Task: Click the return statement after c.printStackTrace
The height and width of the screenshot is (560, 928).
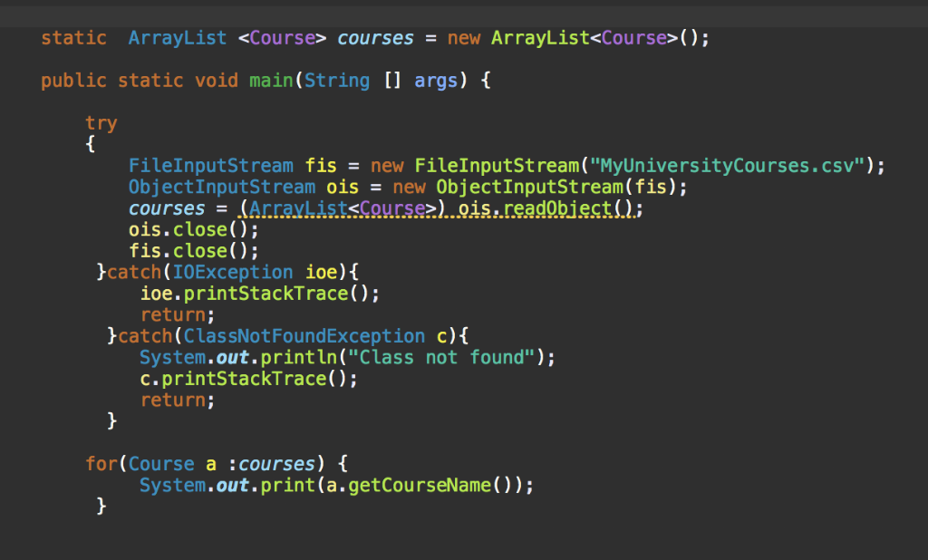Action: pyautogui.click(x=178, y=401)
